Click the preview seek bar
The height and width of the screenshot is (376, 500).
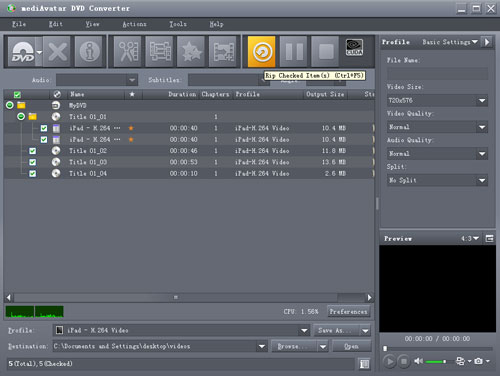pos(438,349)
